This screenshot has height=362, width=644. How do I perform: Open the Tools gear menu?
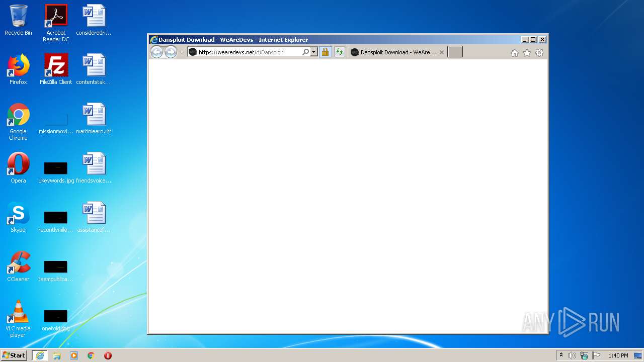pyautogui.click(x=539, y=53)
